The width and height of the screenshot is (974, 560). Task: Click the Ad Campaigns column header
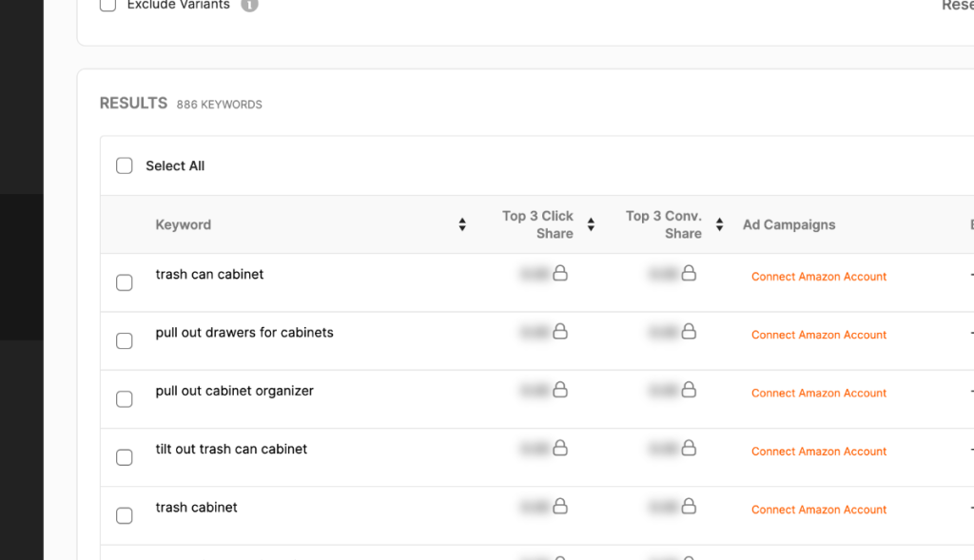click(x=789, y=224)
